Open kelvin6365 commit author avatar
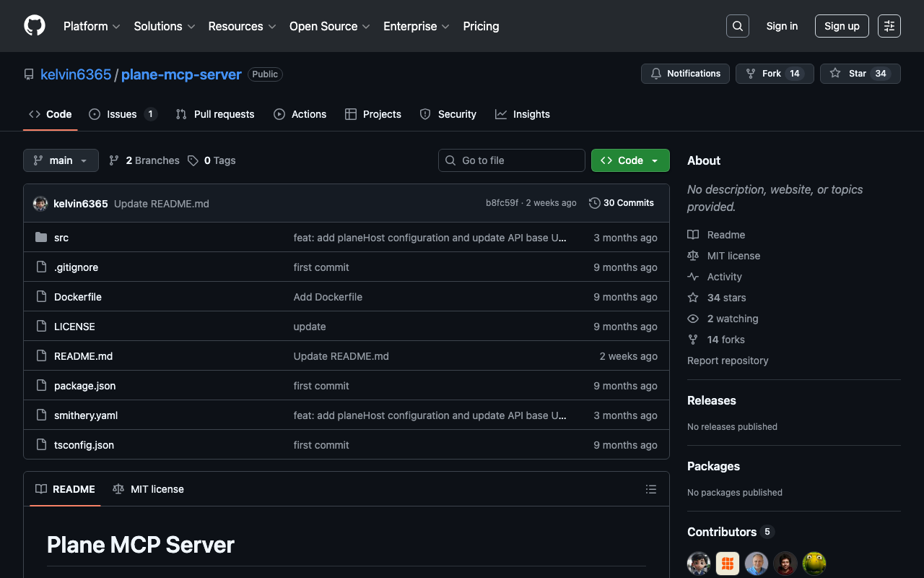This screenshot has width=924, height=578. click(x=40, y=204)
